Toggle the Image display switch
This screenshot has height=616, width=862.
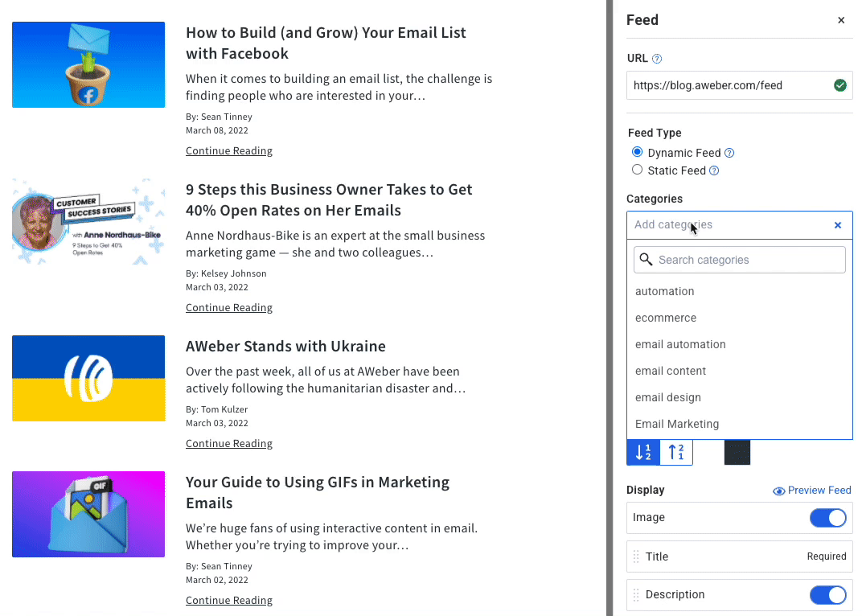click(827, 518)
